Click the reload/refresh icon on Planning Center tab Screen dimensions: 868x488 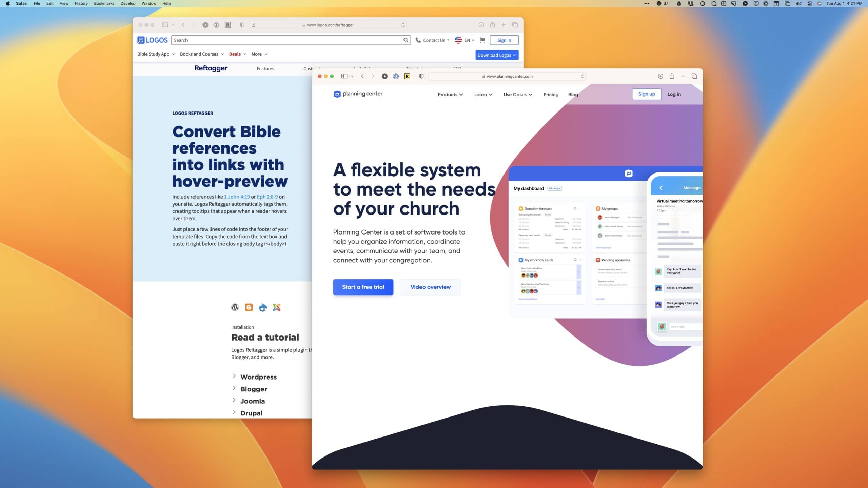click(583, 76)
